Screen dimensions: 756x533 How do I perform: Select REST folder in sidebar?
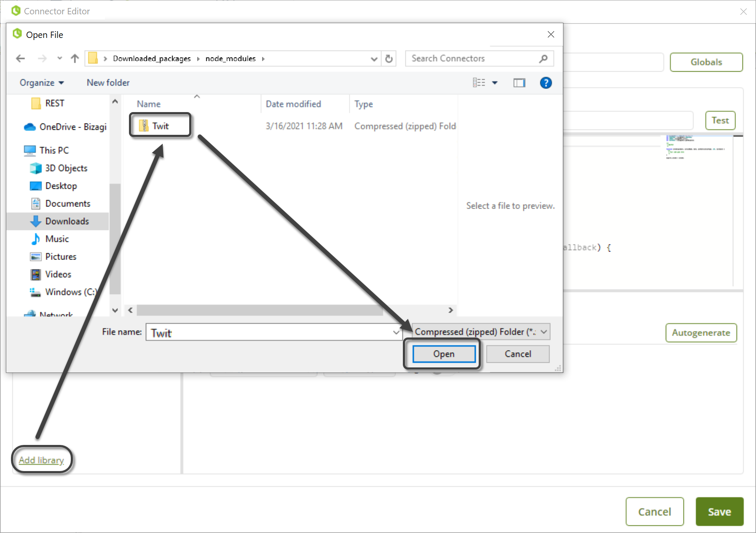click(48, 103)
